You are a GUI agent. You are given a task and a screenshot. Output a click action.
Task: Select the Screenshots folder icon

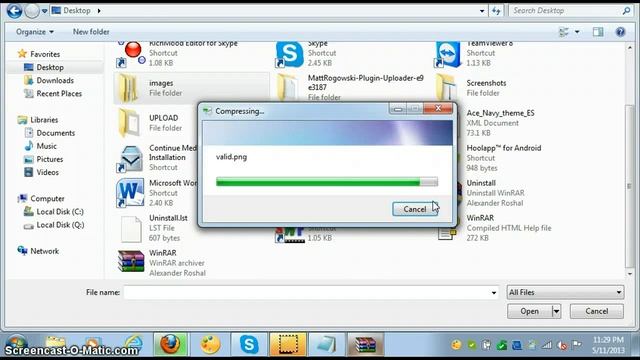tap(447, 87)
